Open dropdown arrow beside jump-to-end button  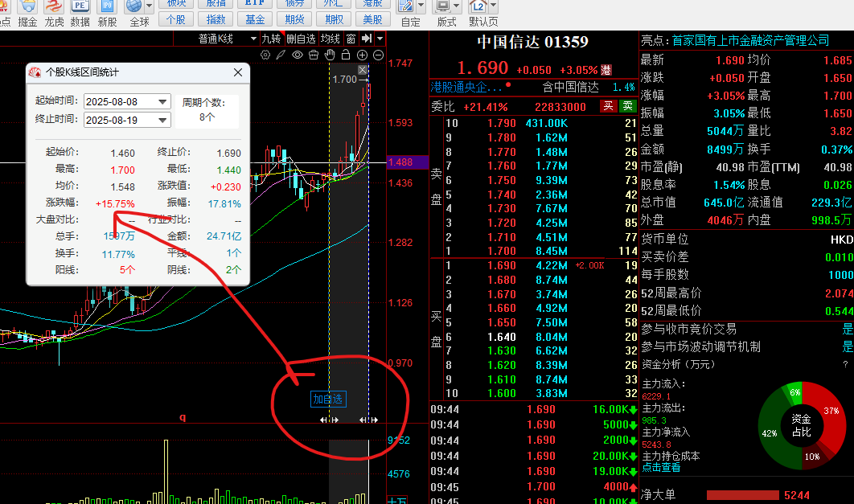[x=380, y=39]
